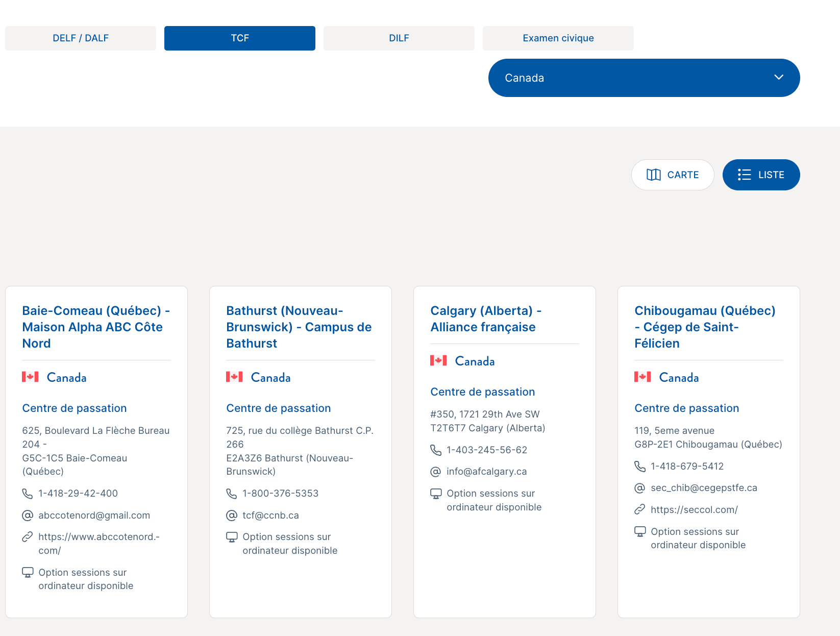This screenshot has height=636, width=840.
Task: Click Centre de passation in Baie-Comeau card
Action: point(75,408)
